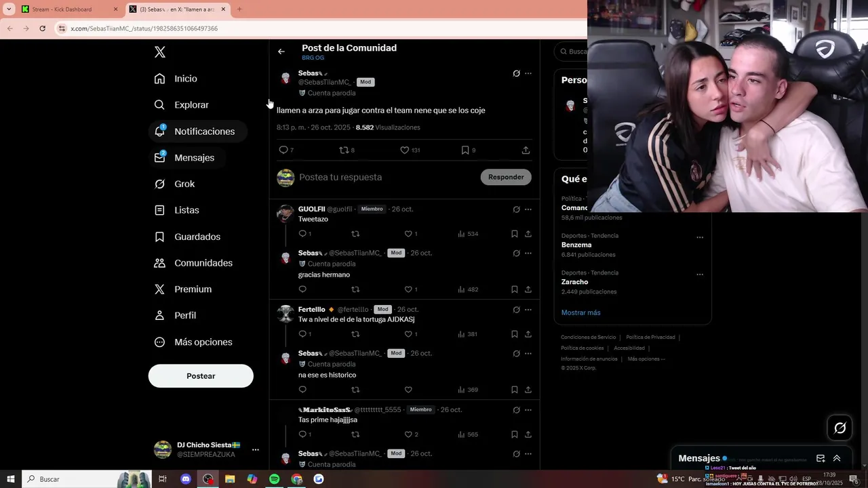Share the main post

[526, 150]
